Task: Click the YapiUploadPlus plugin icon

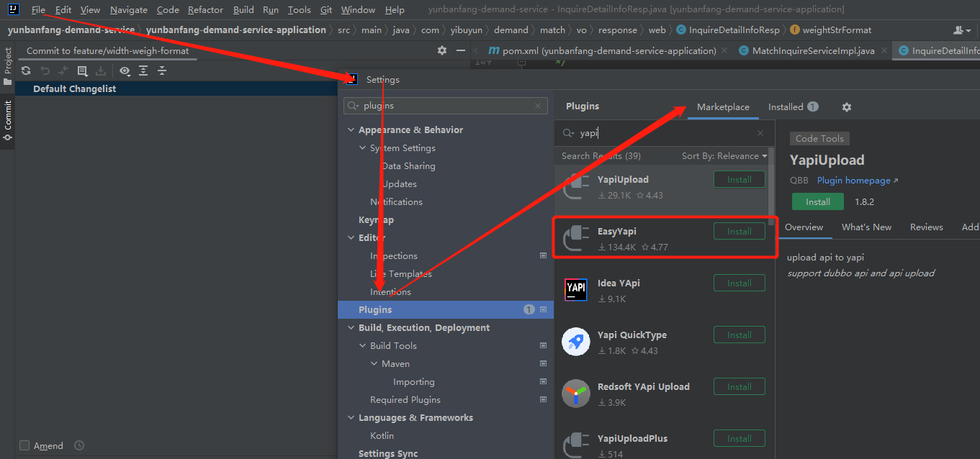Action: pyautogui.click(x=576, y=445)
